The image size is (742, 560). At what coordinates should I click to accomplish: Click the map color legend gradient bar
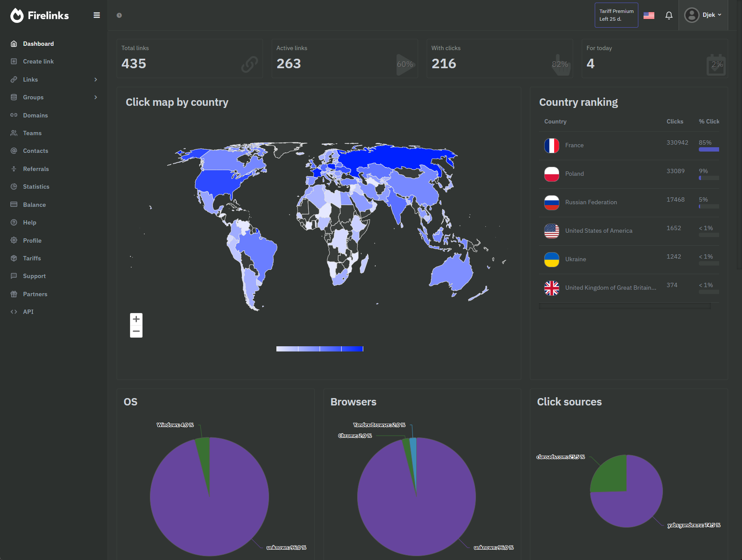pyautogui.click(x=319, y=348)
